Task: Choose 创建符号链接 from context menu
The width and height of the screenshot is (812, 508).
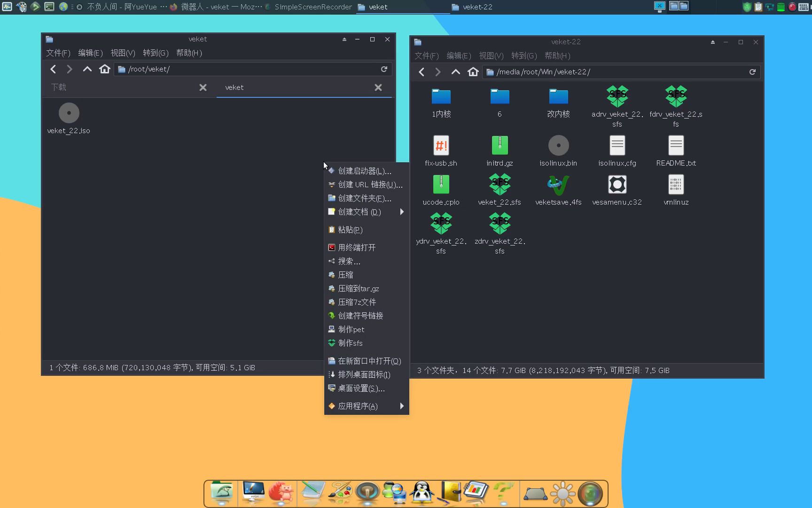Action: 367,316
